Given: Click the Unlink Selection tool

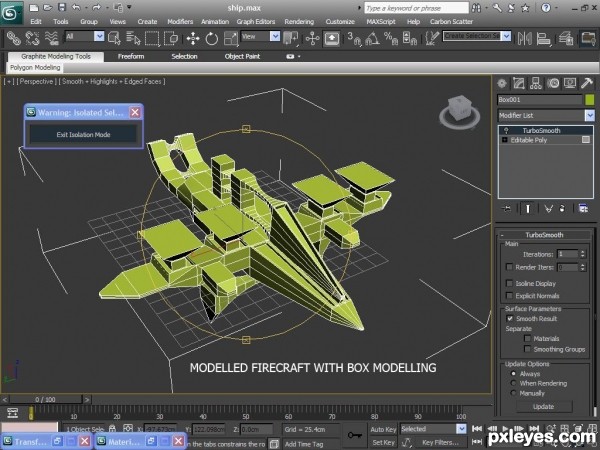Looking at the screenshot, I should [33, 38].
